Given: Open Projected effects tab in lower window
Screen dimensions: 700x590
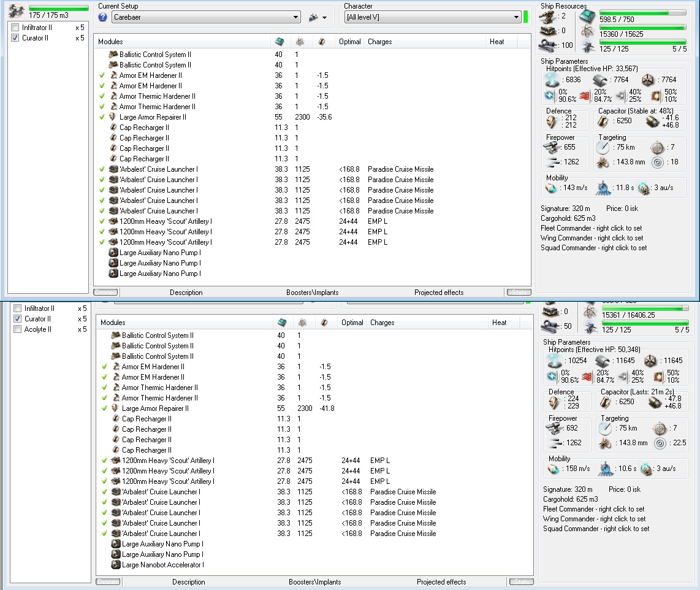Looking at the screenshot, I should 441,582.
